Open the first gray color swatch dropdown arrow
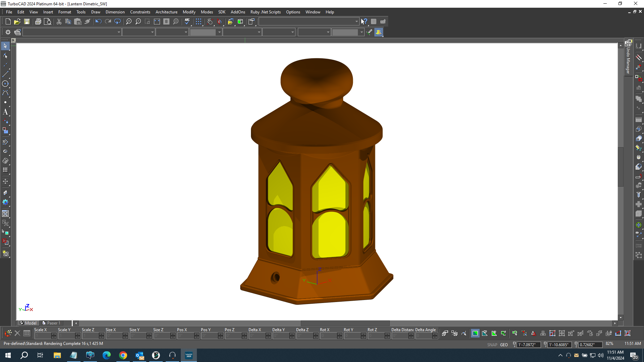The height and width of the screenshot is (362, 644). click(x=220, y=32)
